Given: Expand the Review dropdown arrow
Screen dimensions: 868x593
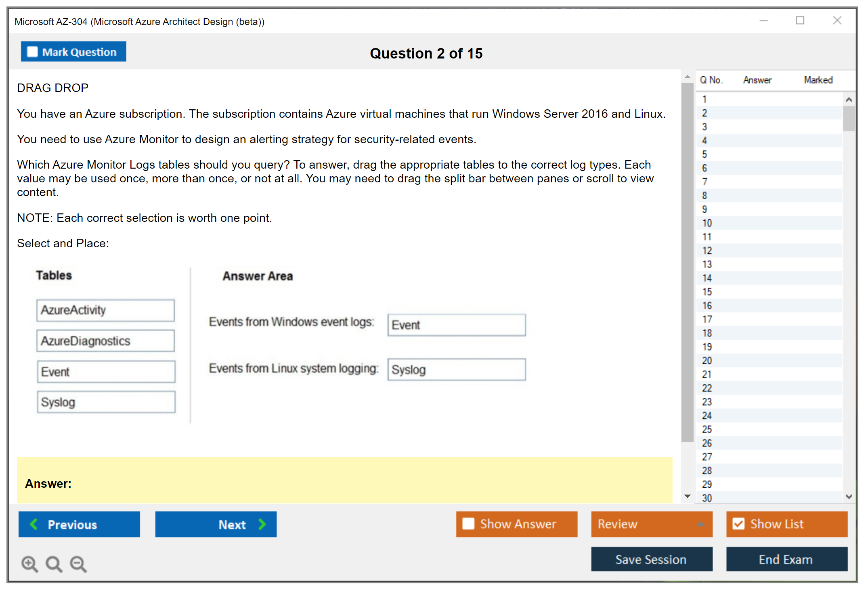Looking at the screenshot, I should click(700, 524).
